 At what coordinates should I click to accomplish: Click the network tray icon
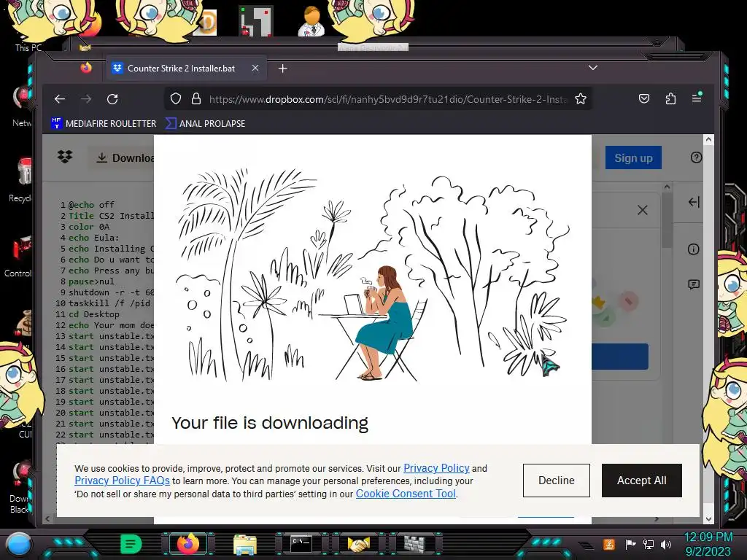[x=648, y=544]
